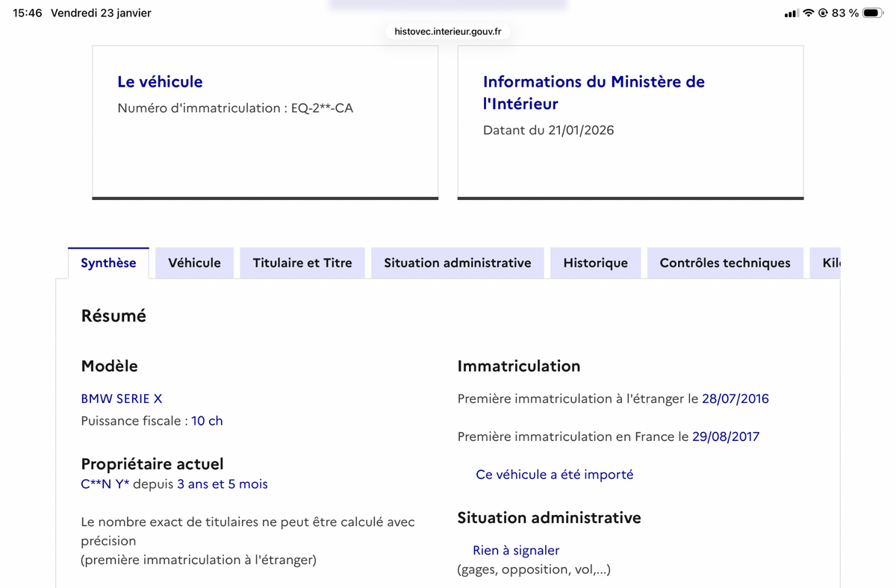Switch to the Véhicule tab

click(194, 263)
